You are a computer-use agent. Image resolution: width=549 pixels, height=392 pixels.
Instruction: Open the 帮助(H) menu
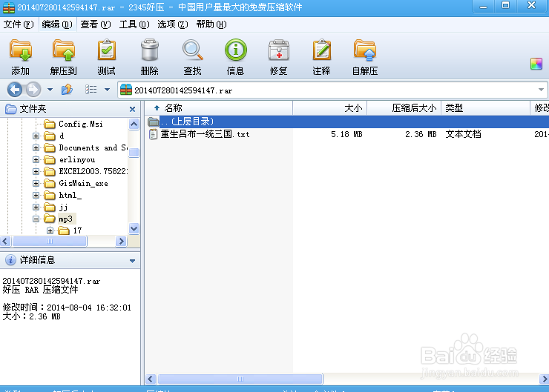pos(211,24)
